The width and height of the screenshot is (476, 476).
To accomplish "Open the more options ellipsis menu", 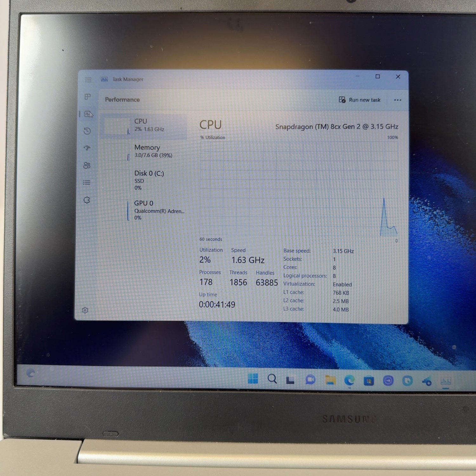I will click(398, 100).
